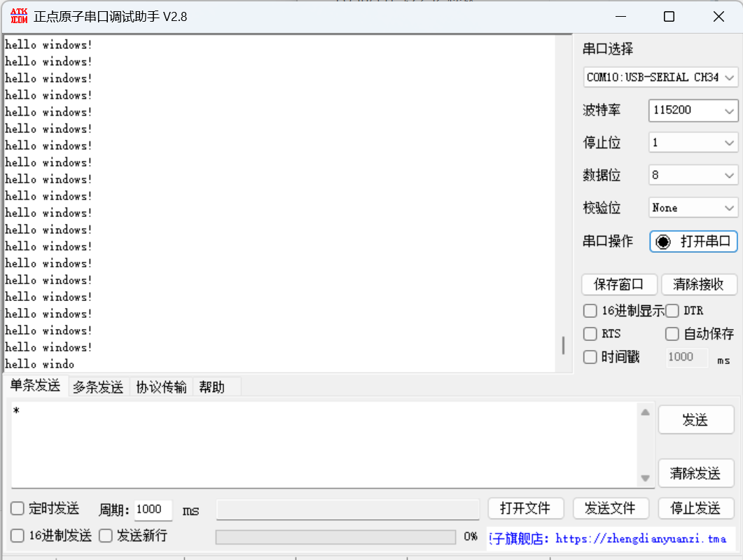Click the 发送 send button
Image resolution: width=743 pixels, height=560 pixels.
695,420
